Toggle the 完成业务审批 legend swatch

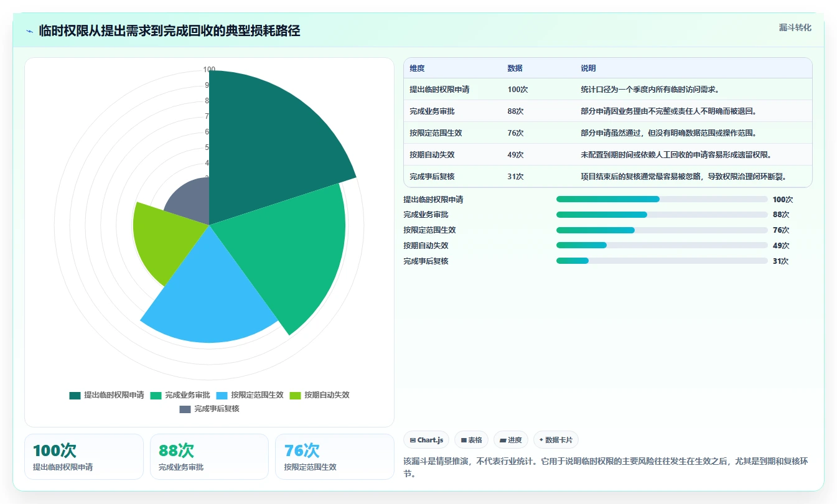tap(156, 395)
